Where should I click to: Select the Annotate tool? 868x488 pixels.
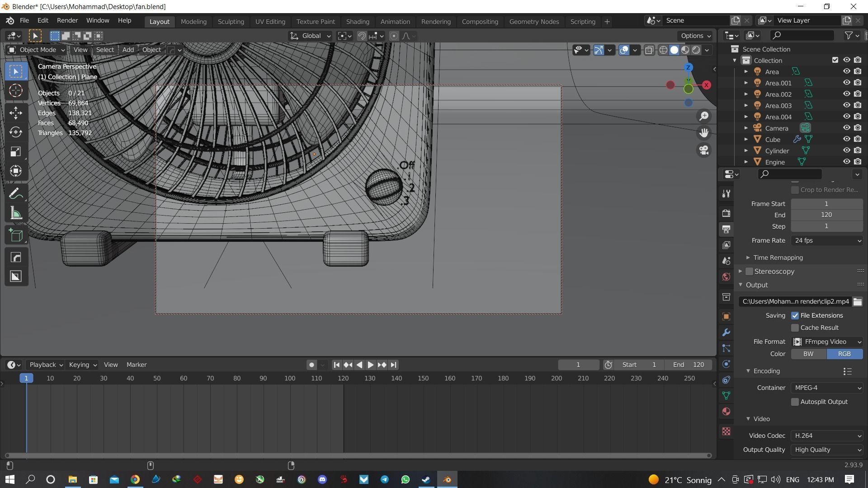[x=16, y=193]
